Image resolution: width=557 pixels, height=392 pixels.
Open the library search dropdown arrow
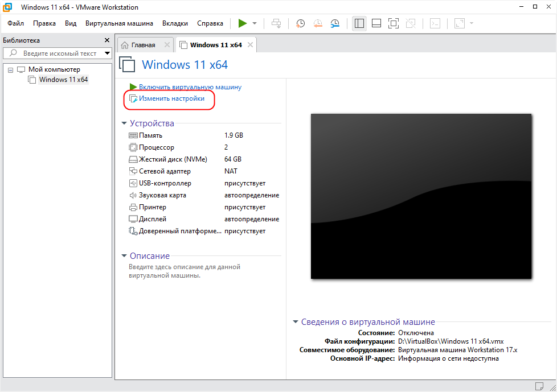click(107, 53)
